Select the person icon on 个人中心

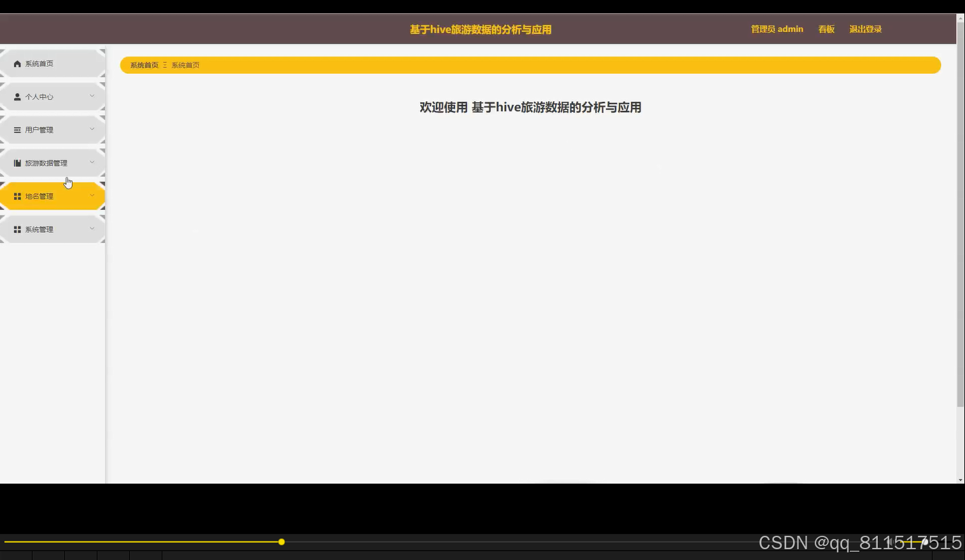click(x=17, y=96)
